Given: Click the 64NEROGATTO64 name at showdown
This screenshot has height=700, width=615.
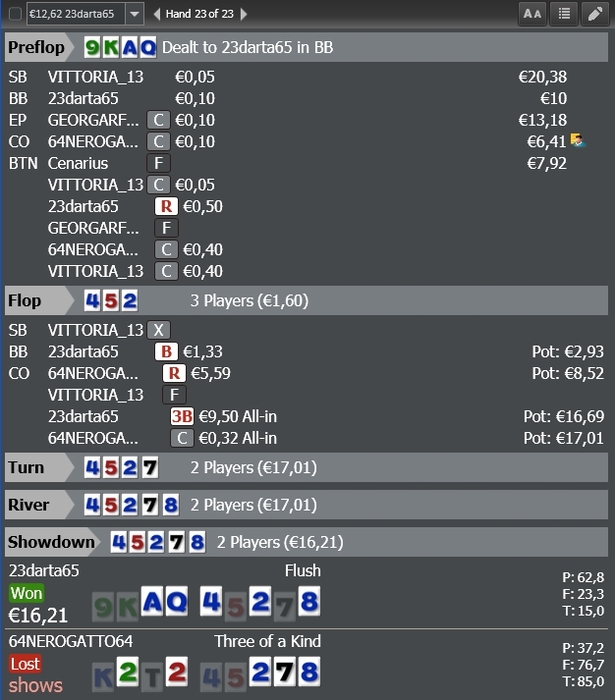Looking at the screenshot, I should (x=71, y=641).
